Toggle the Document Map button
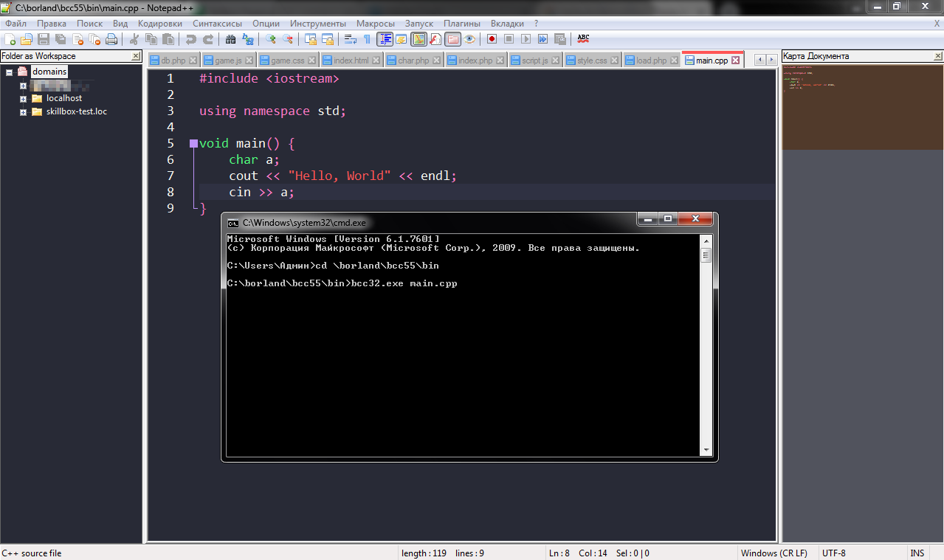Viewport: 944px width, 560px height. [x=418, y=39]
